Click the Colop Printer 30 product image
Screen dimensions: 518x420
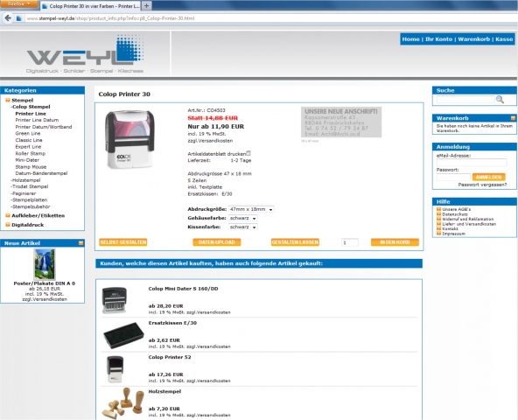(x=129, y=139)
